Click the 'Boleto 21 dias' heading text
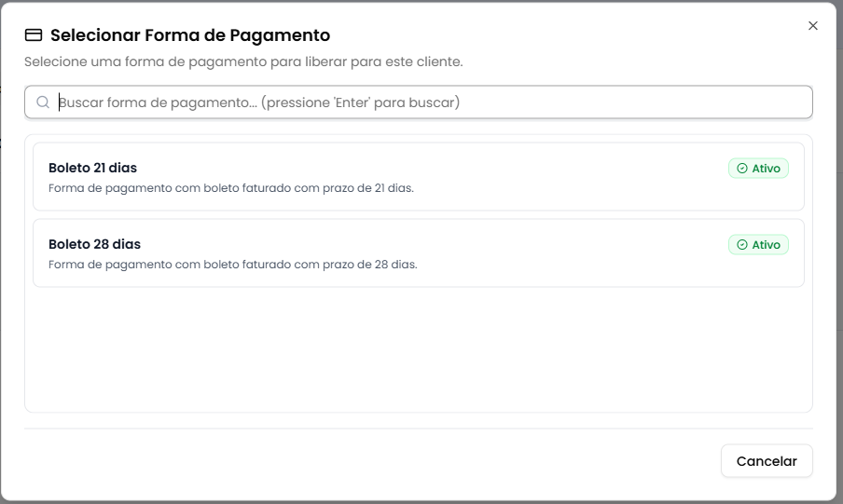843x504 pixels. point(92,168)
